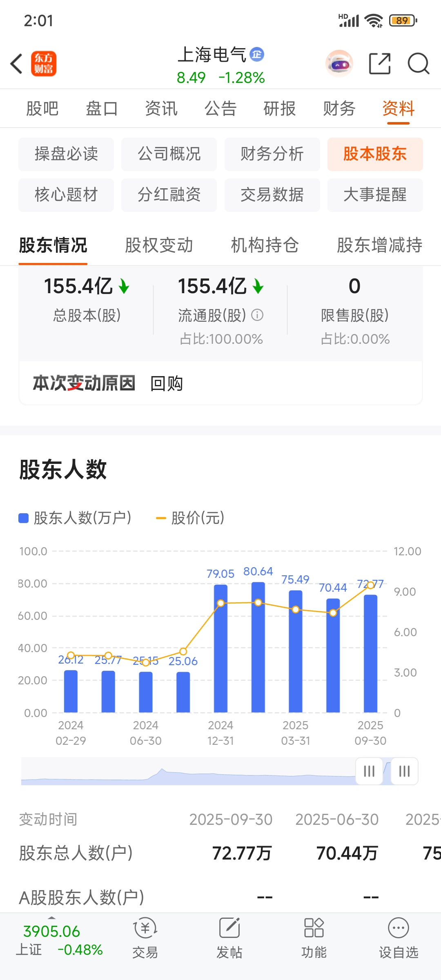
Task: Open 公司概况 section
Action: tap(169, 154)
